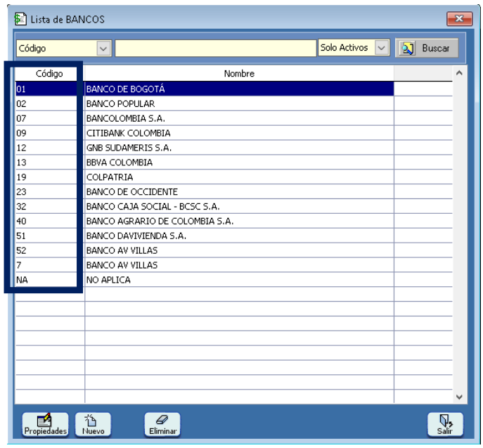Open Propiedades for selected bank
483x448 pixels.
click(x=45, y=425)
